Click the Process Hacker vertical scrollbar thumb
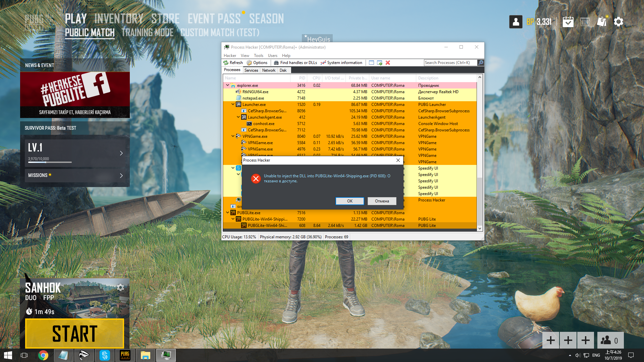 [x=480, y=200]
